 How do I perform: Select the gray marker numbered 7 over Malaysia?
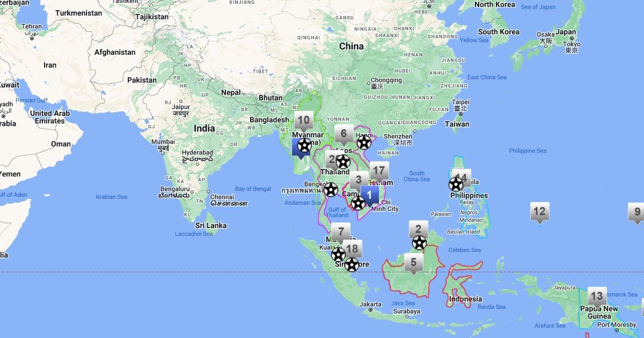(340, 233)
